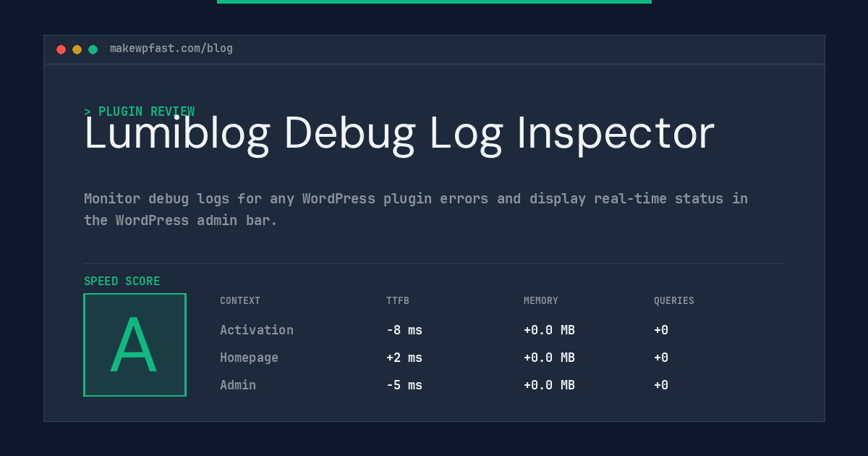Select the Activation row label

pos(257,330)
